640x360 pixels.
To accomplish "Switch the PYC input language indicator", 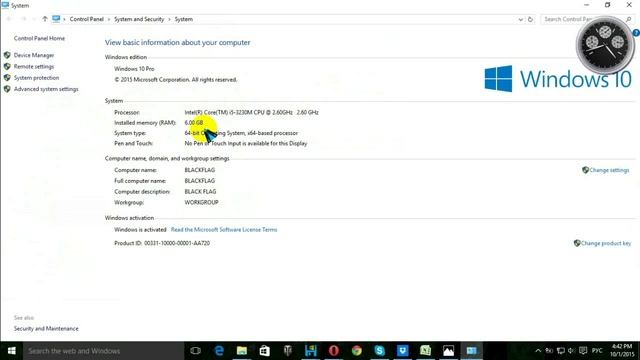I will [597, 351].
